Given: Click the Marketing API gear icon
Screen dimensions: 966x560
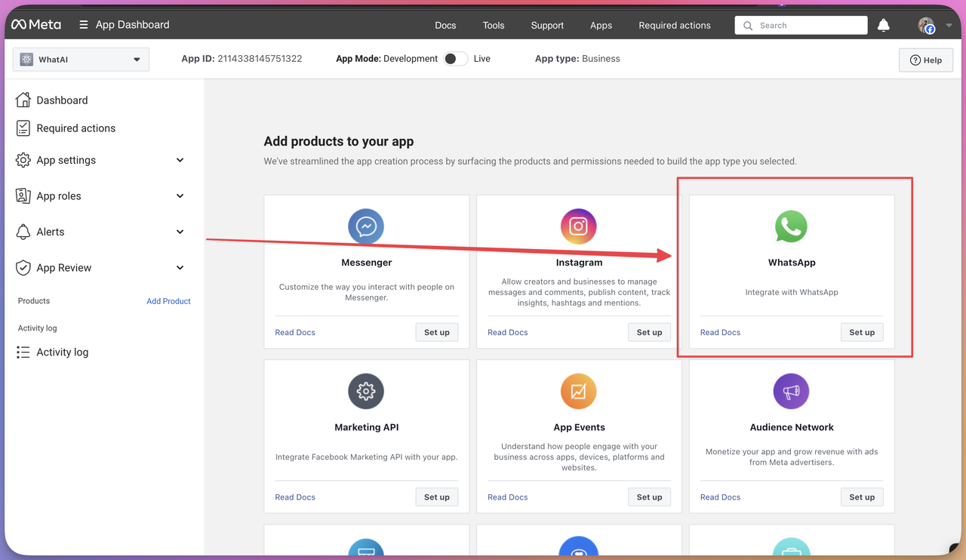Looking at the screenshot, I should [x=366, y=391].
